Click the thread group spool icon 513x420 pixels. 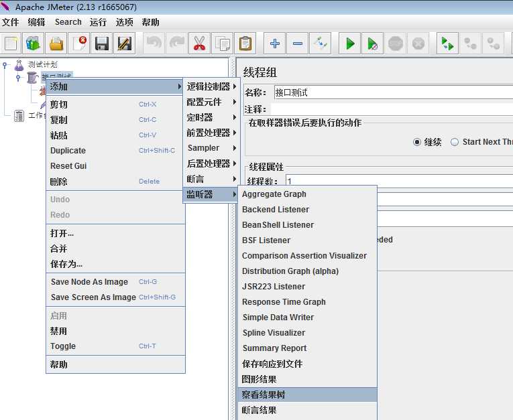(x=32, y=78)
